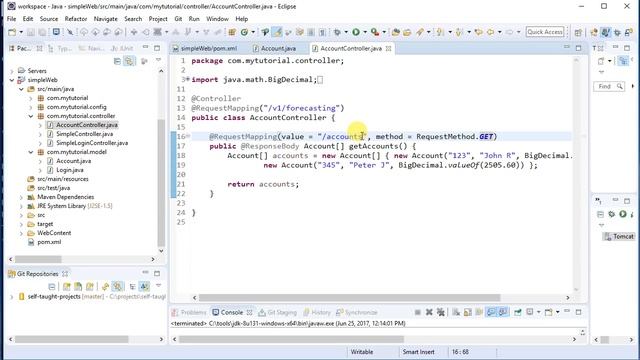Toggle Scroll Lock in Console toolbar
Image resolution: width=640 pixels, height=360 pixels.
tap(468, 312)
